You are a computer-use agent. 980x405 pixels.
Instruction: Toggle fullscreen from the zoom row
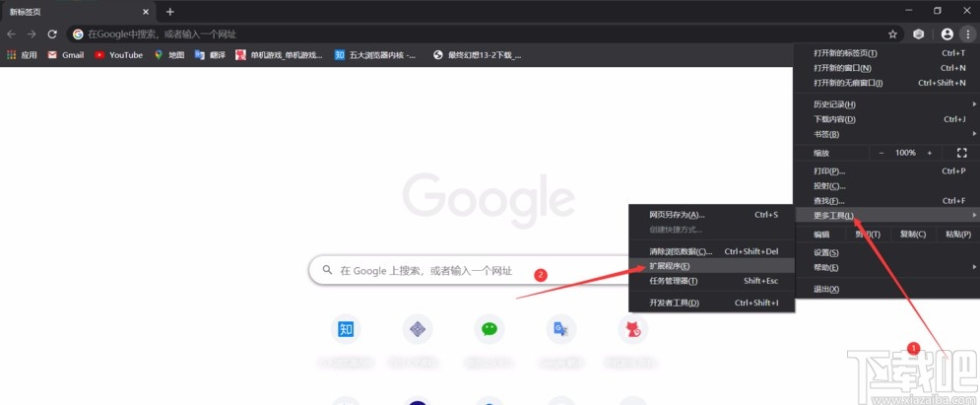[x=962, y=153]
